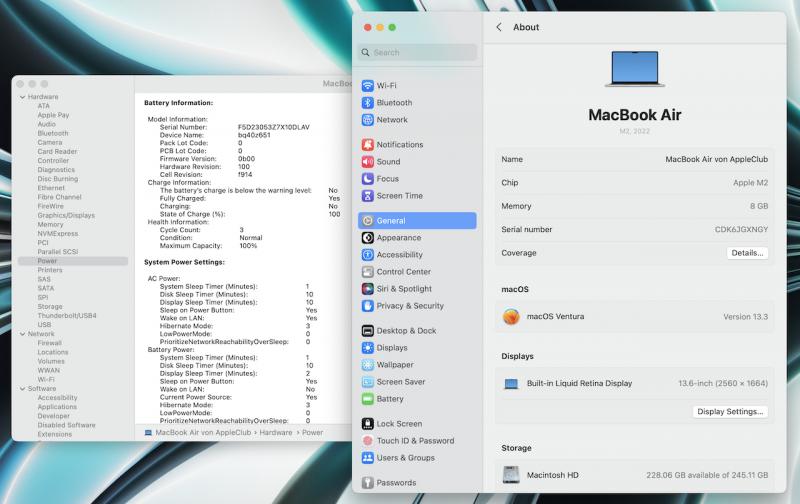Select Control Center in settings sidebar

pos(403,272)
